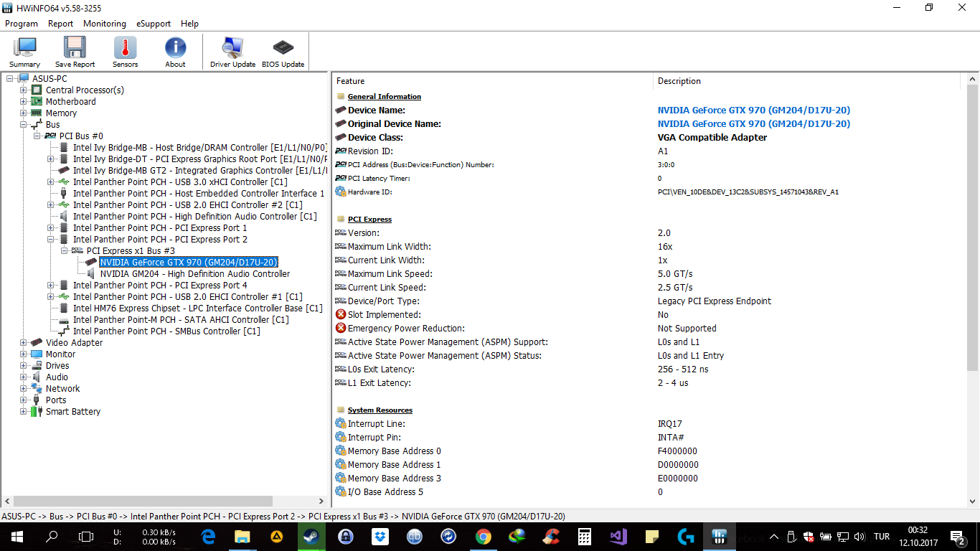Open Windows taskbar search
Image resolution: width=980 pixels, height=551 pixels.
(52, 537)
